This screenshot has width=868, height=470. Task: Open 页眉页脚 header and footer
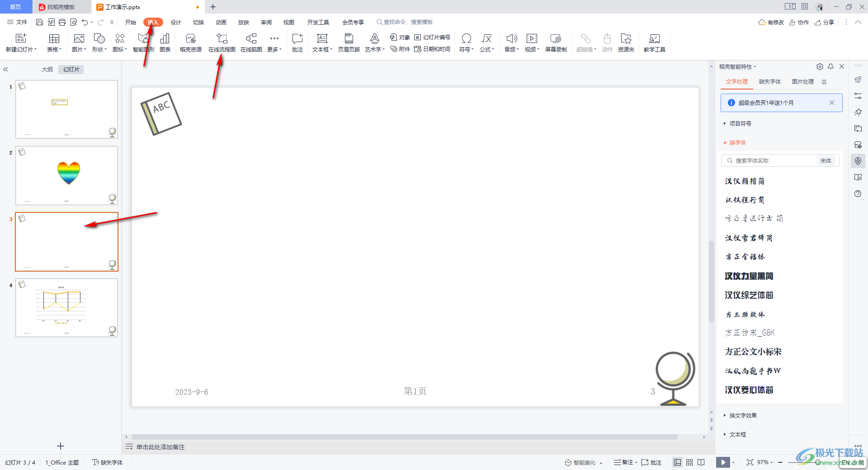coord(349,43)
